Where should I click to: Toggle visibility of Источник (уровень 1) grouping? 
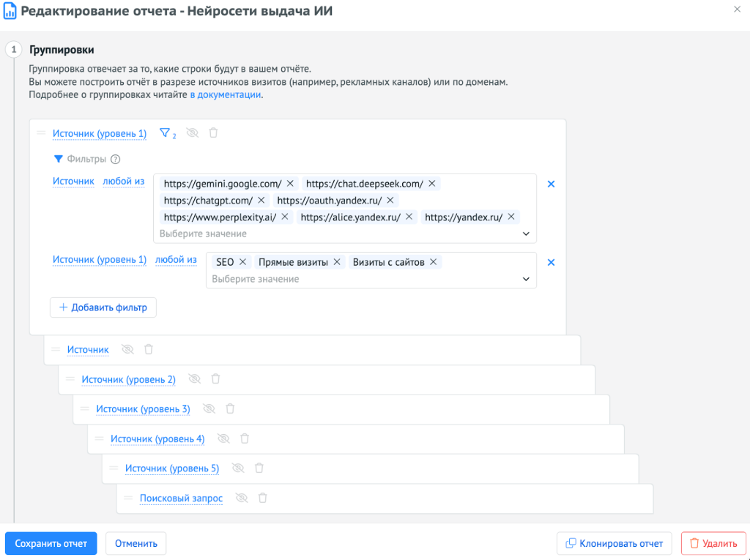[193, 133]
